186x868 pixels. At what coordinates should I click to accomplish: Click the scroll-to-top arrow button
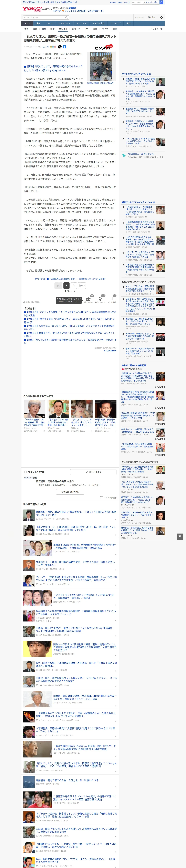(180, 537)
